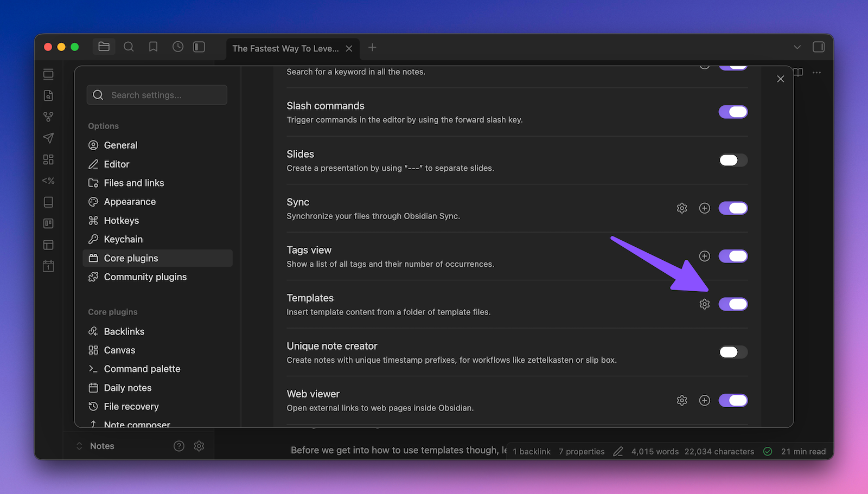
Task: Open a new tab with plus button
Action: tap(372, 48)
